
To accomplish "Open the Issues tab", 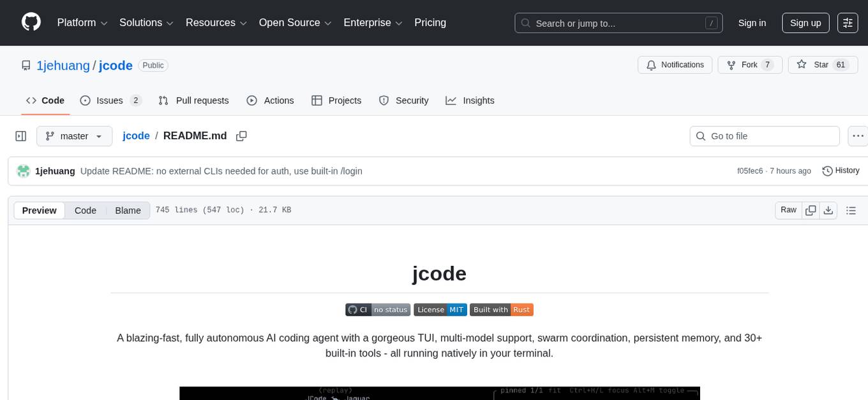I will pos(109,100).
